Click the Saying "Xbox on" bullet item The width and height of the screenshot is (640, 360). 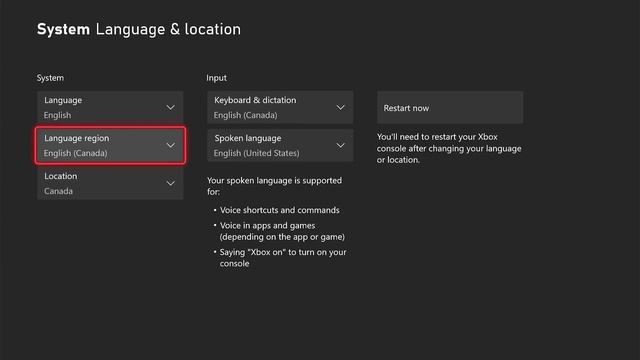pos(282,258)
